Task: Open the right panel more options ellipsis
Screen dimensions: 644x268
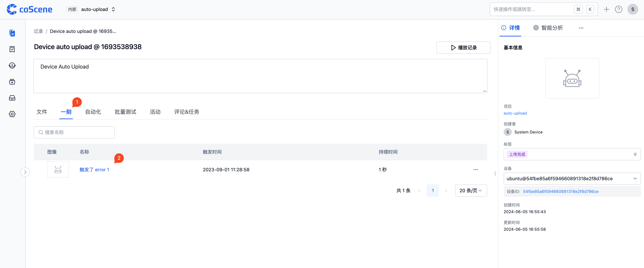Action: click(581, 28)
